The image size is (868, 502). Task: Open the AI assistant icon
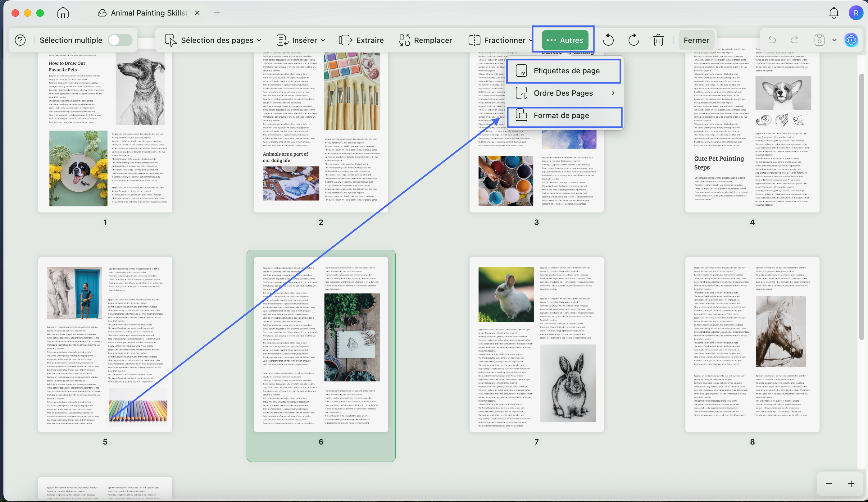click(x=851, y=40)
